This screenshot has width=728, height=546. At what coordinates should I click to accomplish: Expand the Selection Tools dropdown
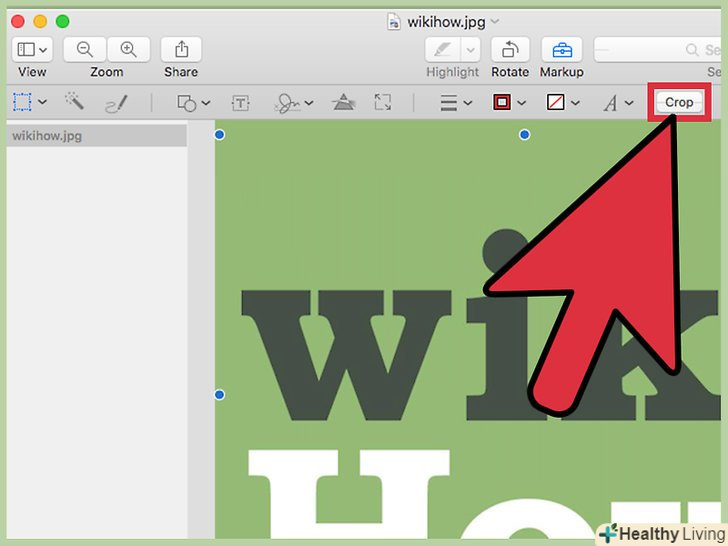pos(30,102)
